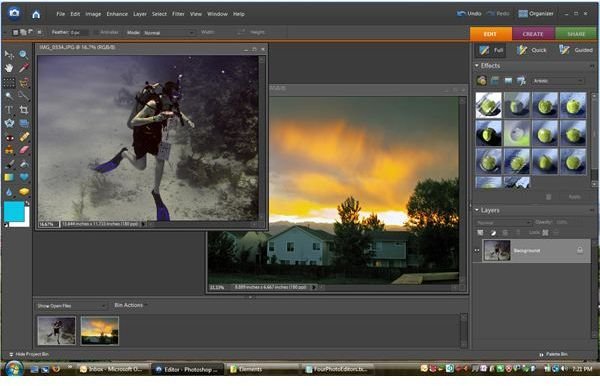This screenshot has height=386, width=600.
Task: Select the Gradient tool
Action: pyautogui.click(x=9, y=177)
